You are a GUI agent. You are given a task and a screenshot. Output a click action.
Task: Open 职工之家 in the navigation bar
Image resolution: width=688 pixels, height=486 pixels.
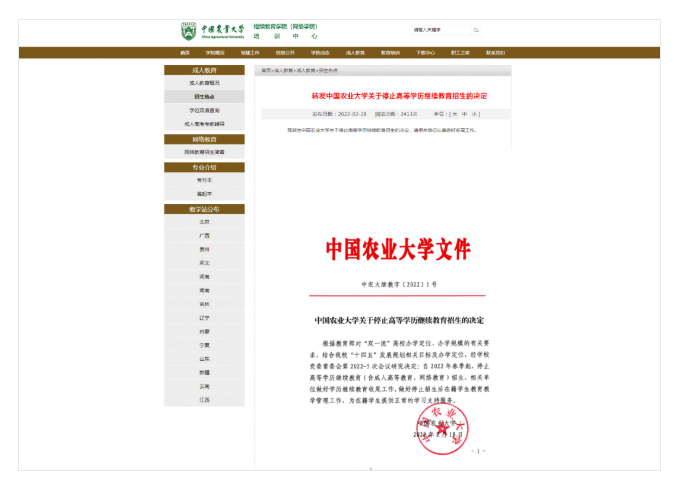(460, 53)
